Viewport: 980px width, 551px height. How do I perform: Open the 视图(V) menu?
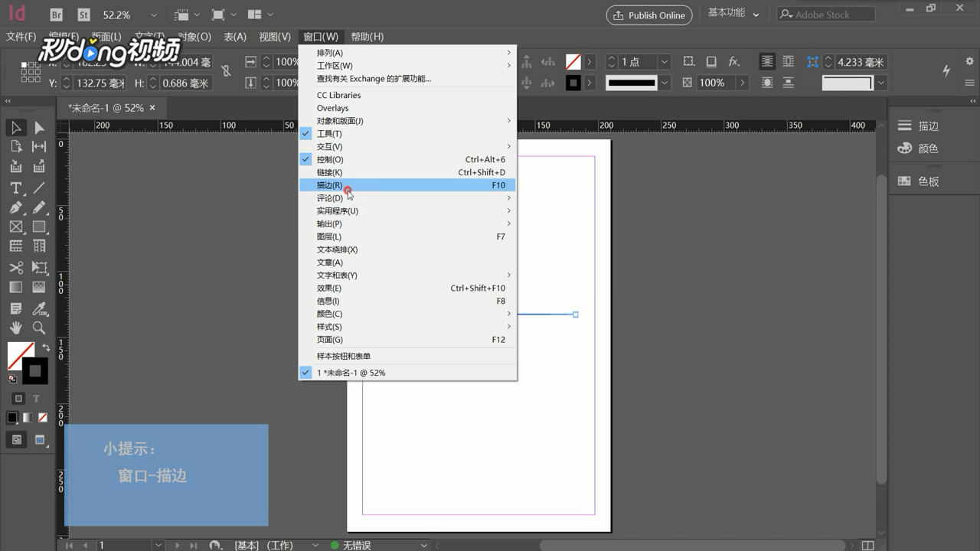tap(274, 37)
